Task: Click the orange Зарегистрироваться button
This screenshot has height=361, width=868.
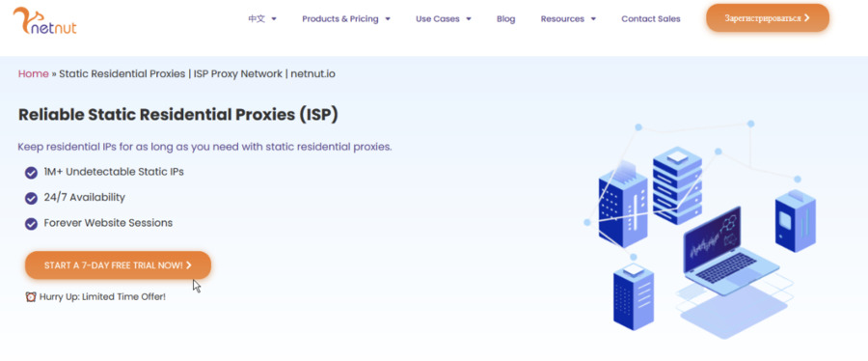Action: (x=768, y=18)
